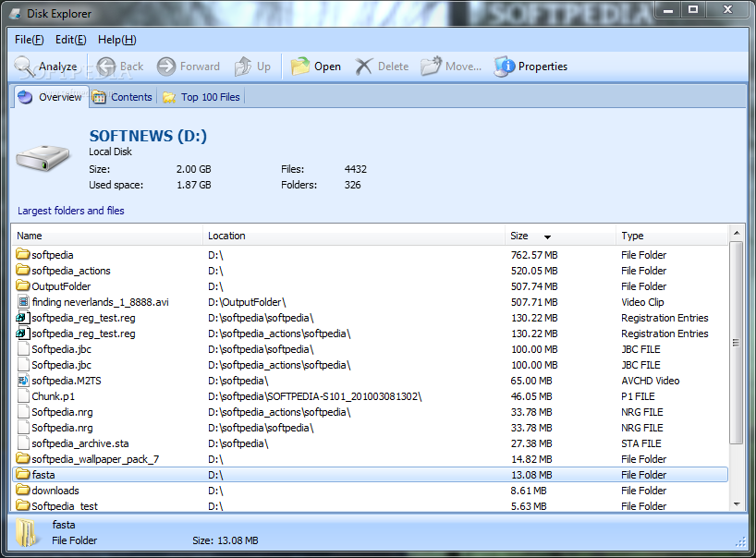Click the Open button label

click(x=327, y=67)
